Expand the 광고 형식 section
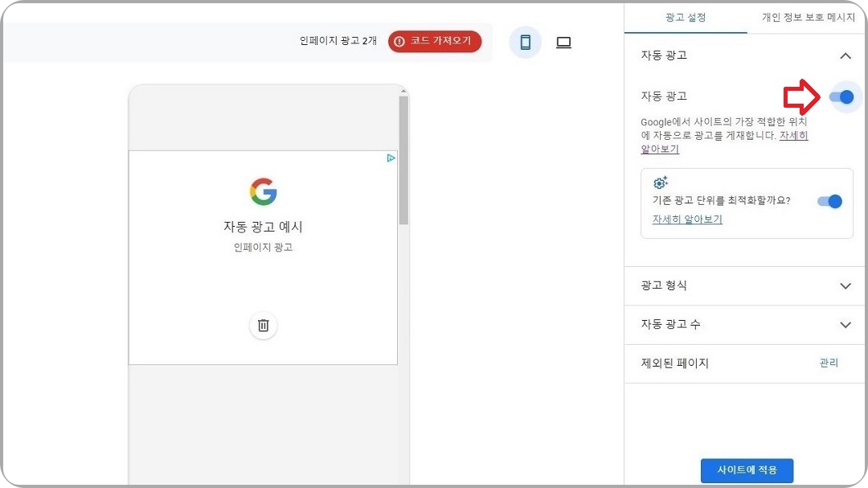Image resolution: width=868 pixels, height=488 pixels. tap(845, 285)
